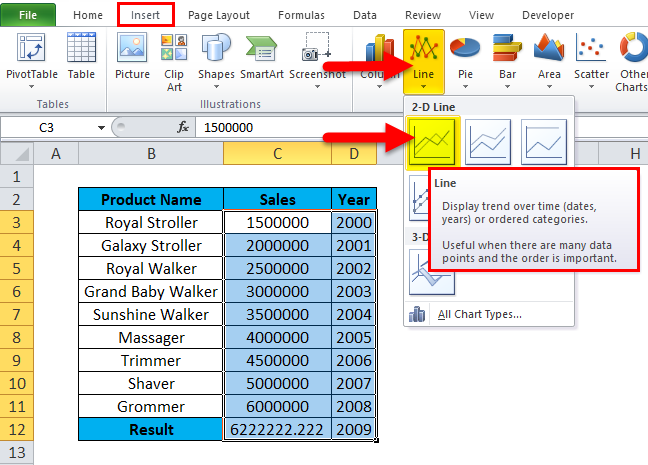Open the Bar chart gallery
The height and width of the screenshot is (465, 648).
pos(507,60)
